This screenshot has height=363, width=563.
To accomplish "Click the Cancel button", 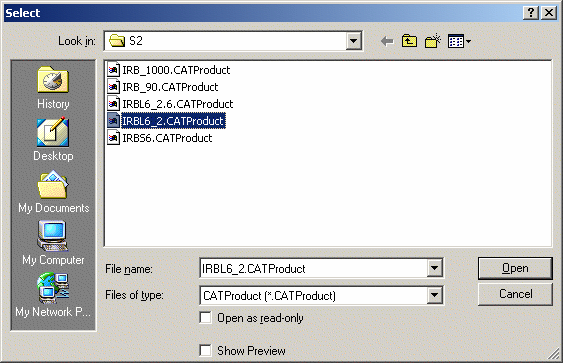I will (x=515, y=294).
